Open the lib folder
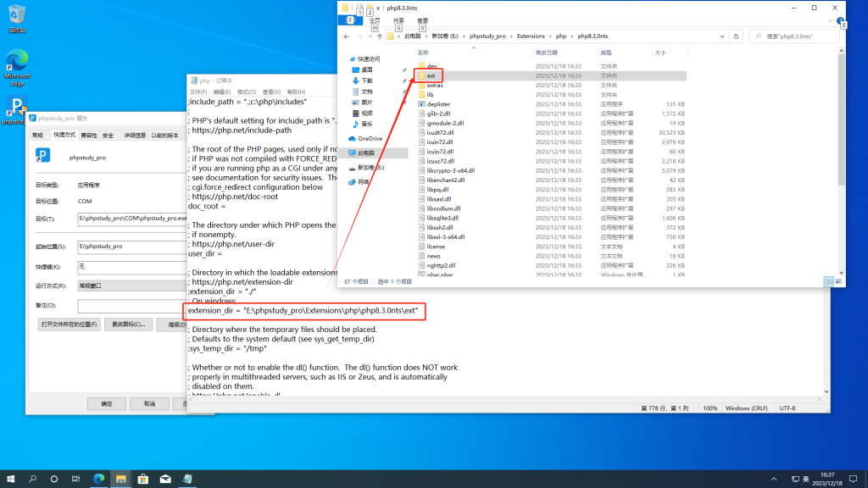 [430, 95]
